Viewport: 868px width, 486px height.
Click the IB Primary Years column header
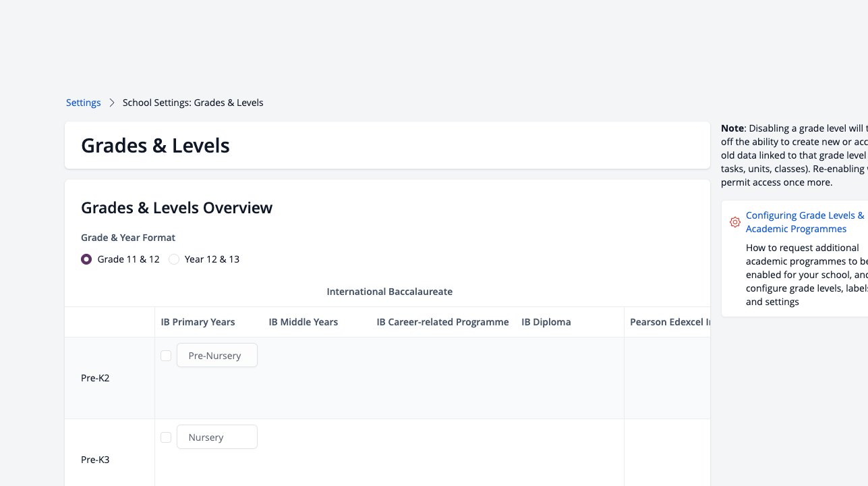pos(198,322)
